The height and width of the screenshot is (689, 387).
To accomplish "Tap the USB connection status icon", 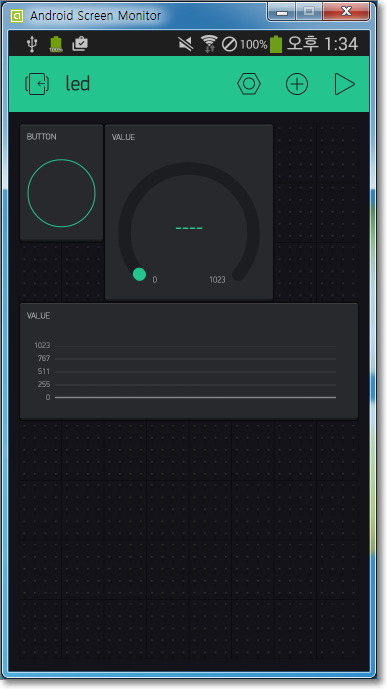I will (x=32, y=44).
